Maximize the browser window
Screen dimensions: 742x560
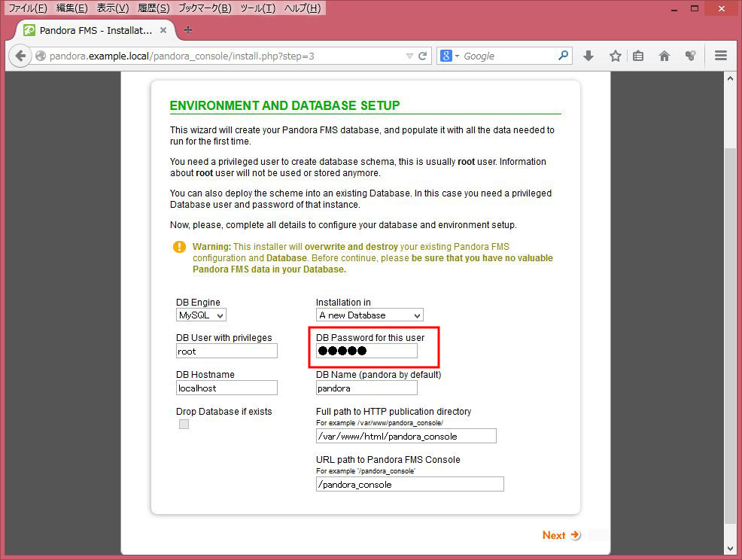click(x=695, y=8)
